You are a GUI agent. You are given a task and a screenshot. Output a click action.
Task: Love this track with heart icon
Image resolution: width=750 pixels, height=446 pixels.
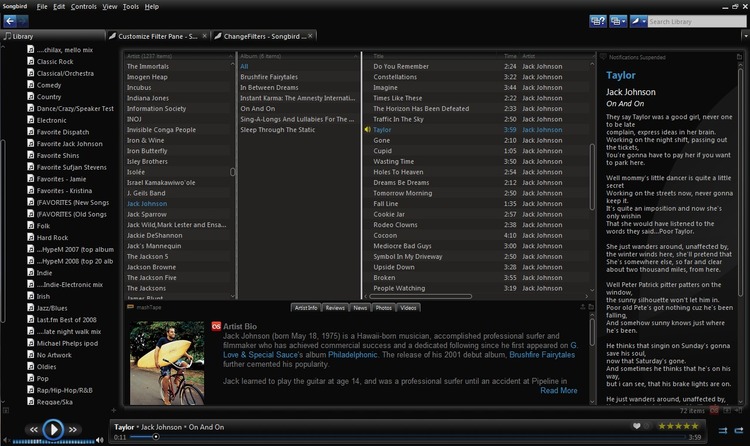click(x=637, y=426)
